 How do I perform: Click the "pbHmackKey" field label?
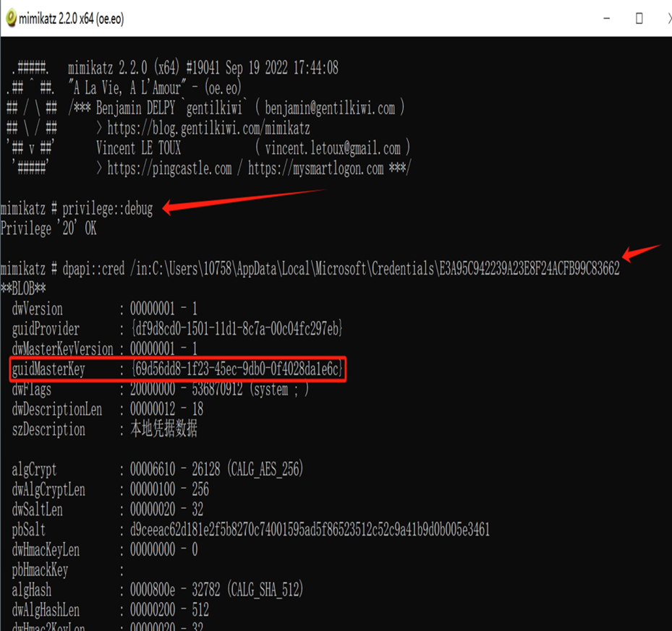[x=40, y=570]
